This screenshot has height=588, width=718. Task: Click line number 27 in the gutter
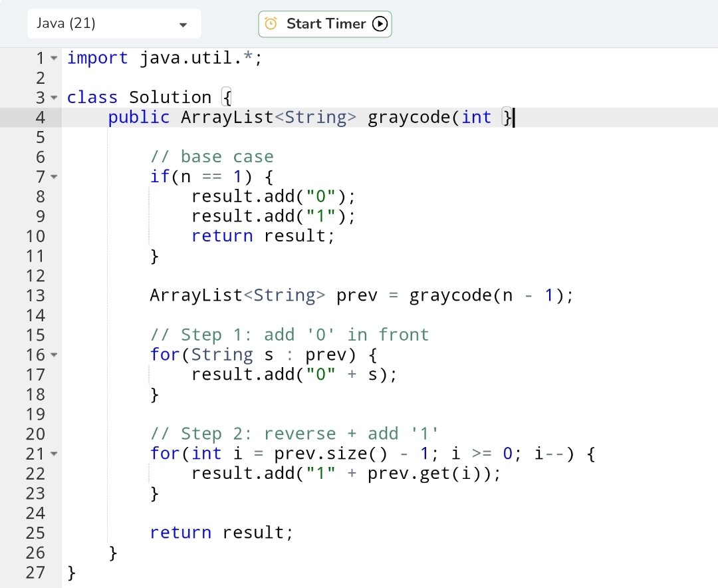pos(35,573)
